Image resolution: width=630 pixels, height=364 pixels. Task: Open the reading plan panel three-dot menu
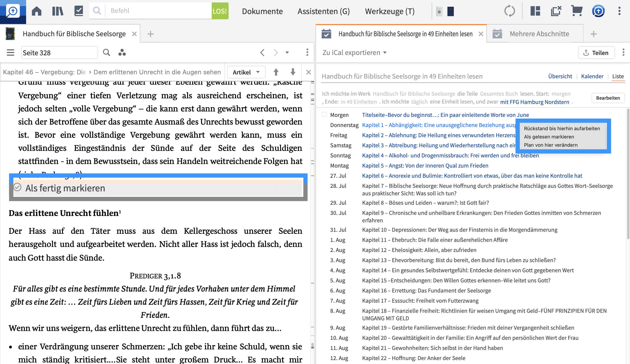coord(623,52)
